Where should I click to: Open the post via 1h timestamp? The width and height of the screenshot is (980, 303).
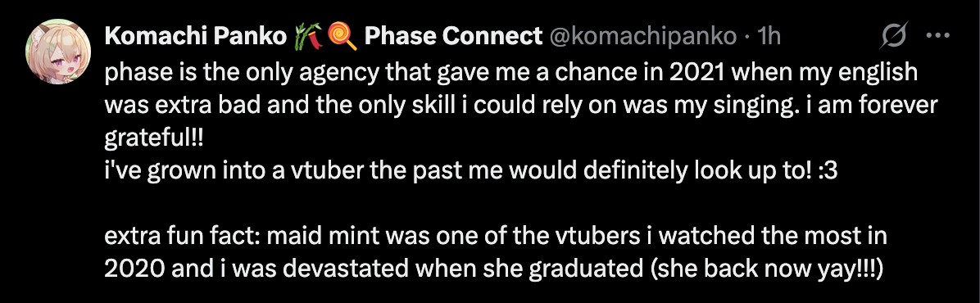(769, 38)
